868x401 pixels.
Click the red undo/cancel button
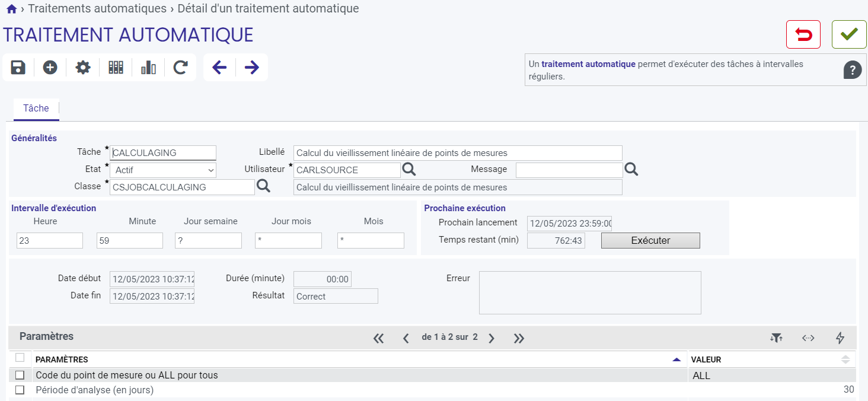pyautogui.click(x=803, y=34)
